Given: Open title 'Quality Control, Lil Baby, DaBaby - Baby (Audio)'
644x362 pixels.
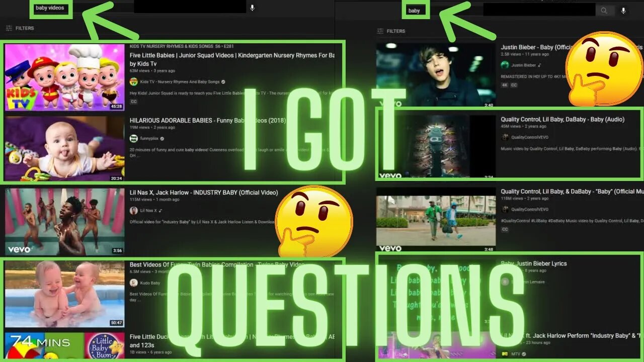Looking at the screenshot, I should (x=562, y=120).
